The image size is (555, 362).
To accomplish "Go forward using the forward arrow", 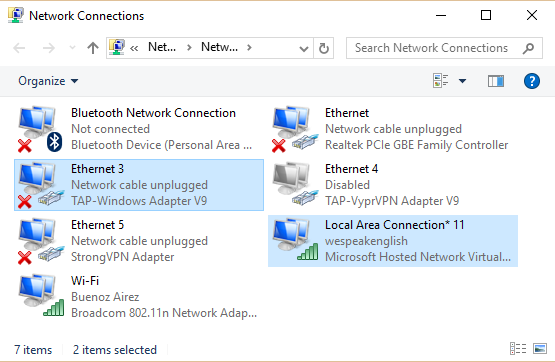I will [x=48, y=48].
